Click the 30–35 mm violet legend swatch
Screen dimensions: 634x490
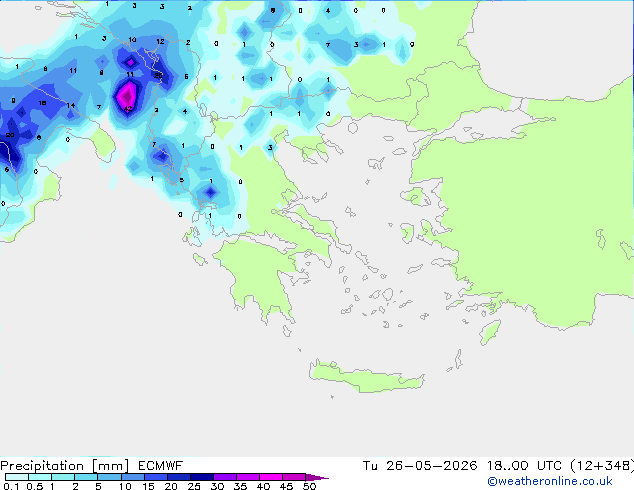[x=225, y=477]
